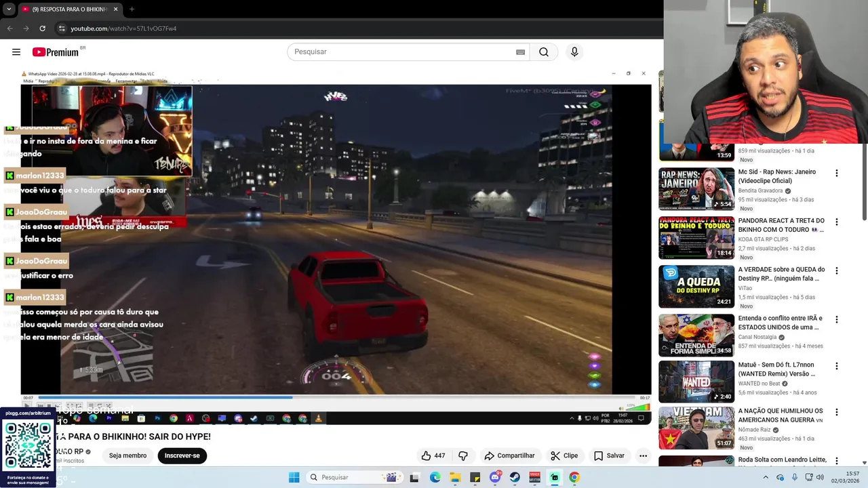Visit Nômade Raiz channel link
This screenshot has height=488, width=868.
coord(755,430)
